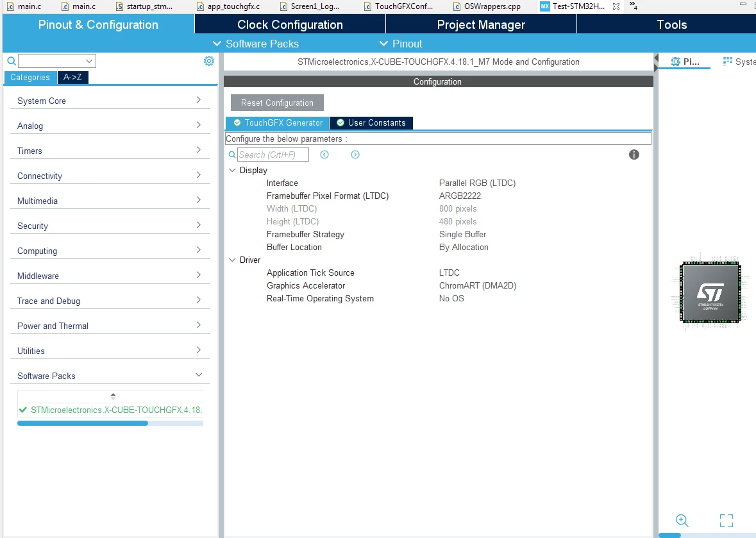Screen dimensions: 756x538
Task: Open Screen1_Log editor tab
Action: 310,6
